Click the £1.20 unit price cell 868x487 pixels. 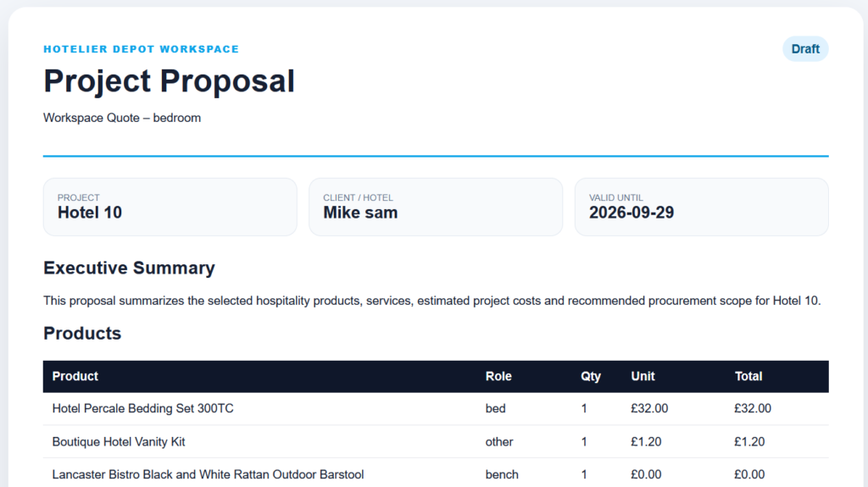(x=646, y=441)
